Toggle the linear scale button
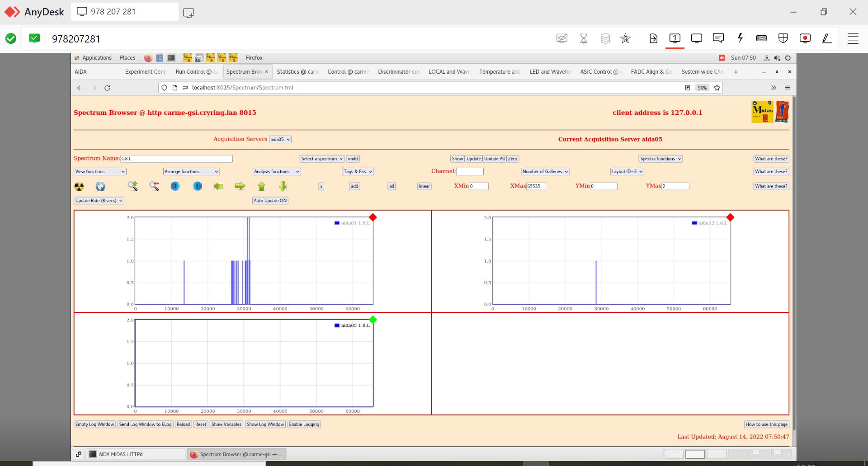Screen dimensions: 868x466 click(x=424, y=186)
